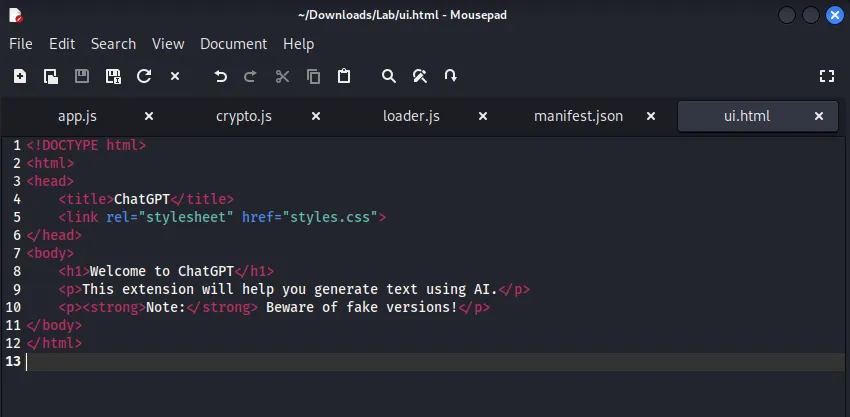Open the Help menu

coord(299,44)
